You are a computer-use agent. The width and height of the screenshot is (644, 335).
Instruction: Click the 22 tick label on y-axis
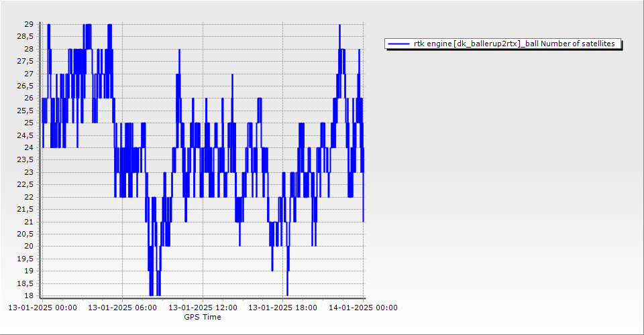pos(29,197)
